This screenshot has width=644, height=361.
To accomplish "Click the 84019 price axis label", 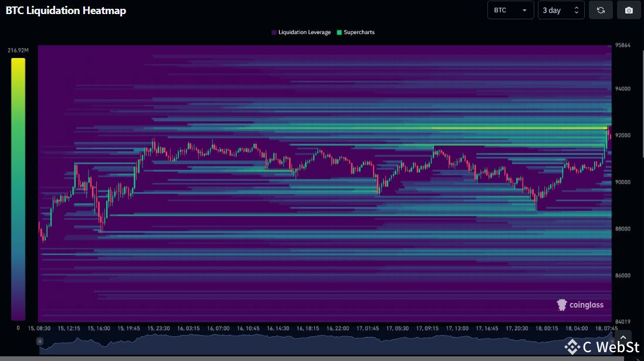I will click(623, 322).
